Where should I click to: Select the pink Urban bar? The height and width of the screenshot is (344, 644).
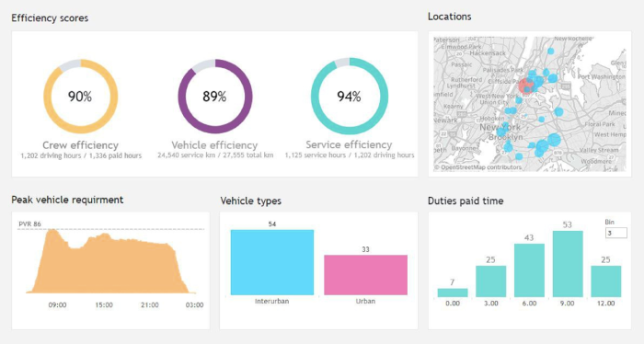pos(365,275)
